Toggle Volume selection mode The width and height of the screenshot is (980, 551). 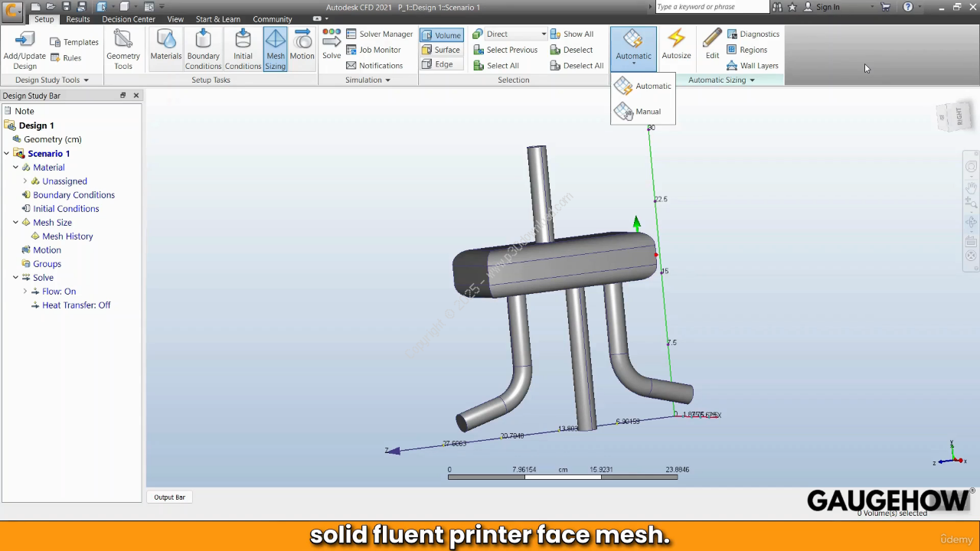pos(441,35)
